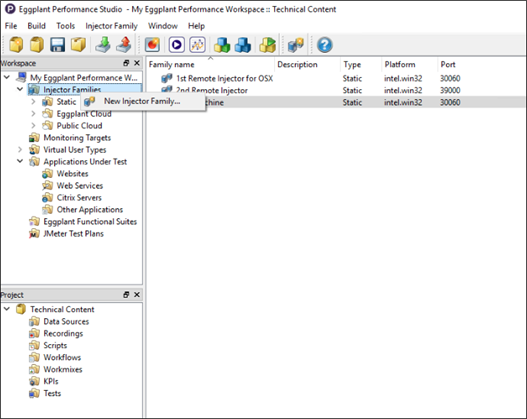Click the open cardboard box toolbar icon
The width and height of the screenshot is (527, 419).
(x=78, y=44)
